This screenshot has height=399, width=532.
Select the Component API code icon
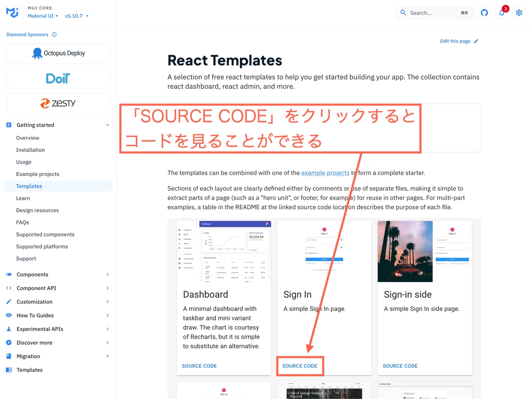coord(9,288)
